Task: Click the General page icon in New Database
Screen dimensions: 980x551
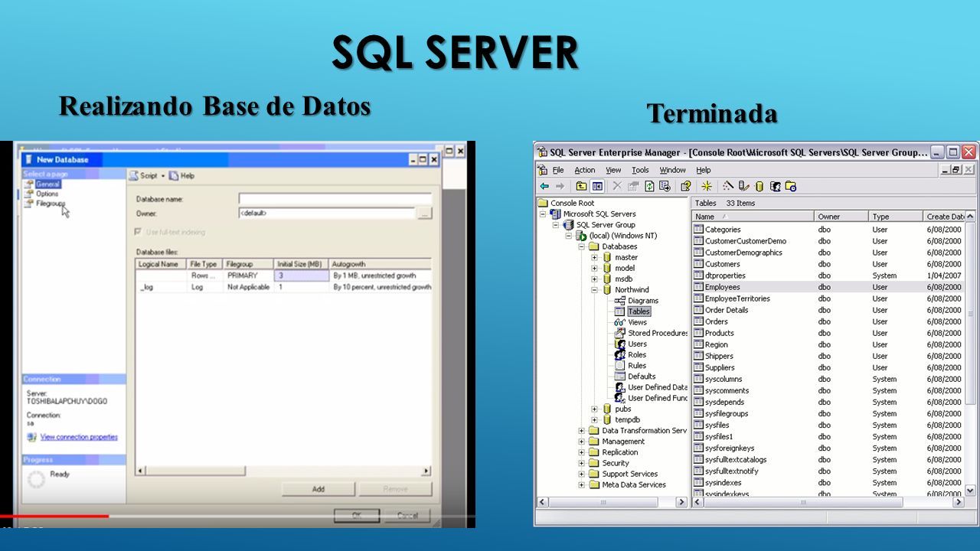Action: click(x=29, y=184)
